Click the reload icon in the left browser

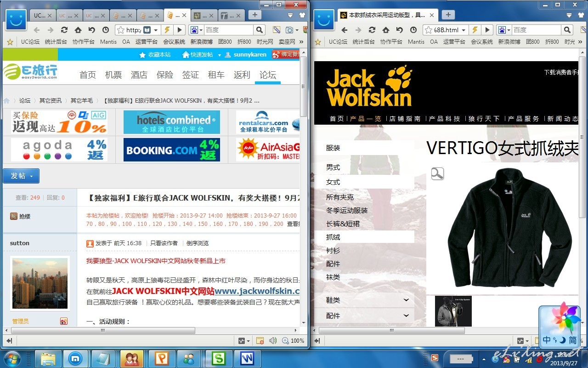point(64,30)
